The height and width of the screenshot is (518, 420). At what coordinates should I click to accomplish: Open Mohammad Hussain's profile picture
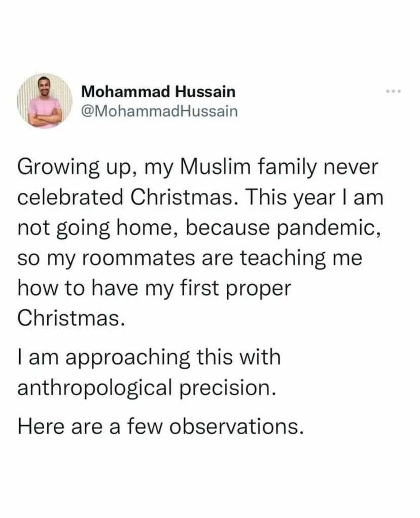pos(45,101)
